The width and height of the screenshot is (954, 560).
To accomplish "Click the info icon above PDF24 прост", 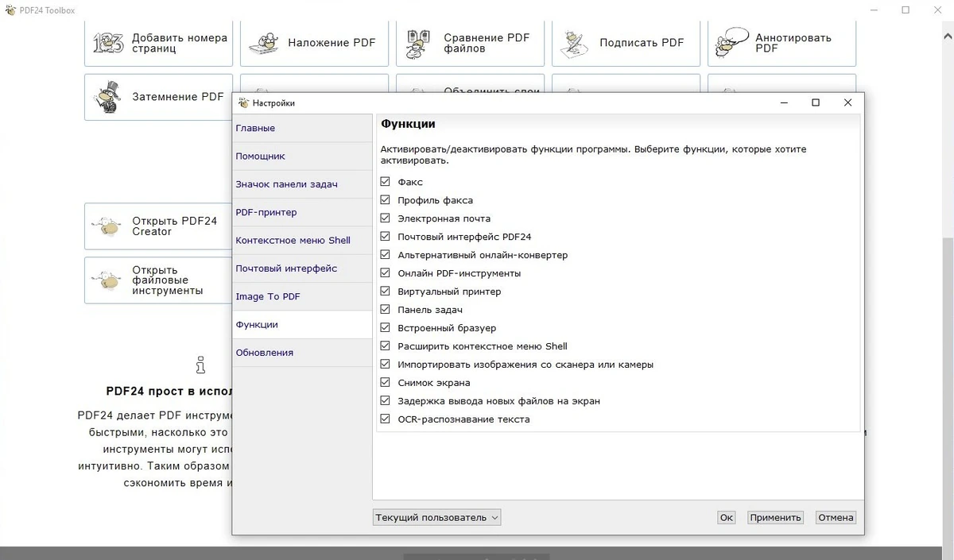I will point(200,365).
